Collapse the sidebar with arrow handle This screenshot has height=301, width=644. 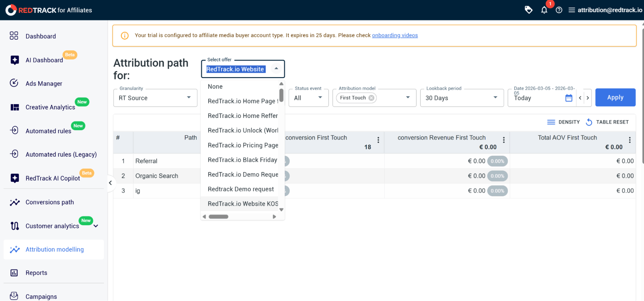tap(111, 183)
